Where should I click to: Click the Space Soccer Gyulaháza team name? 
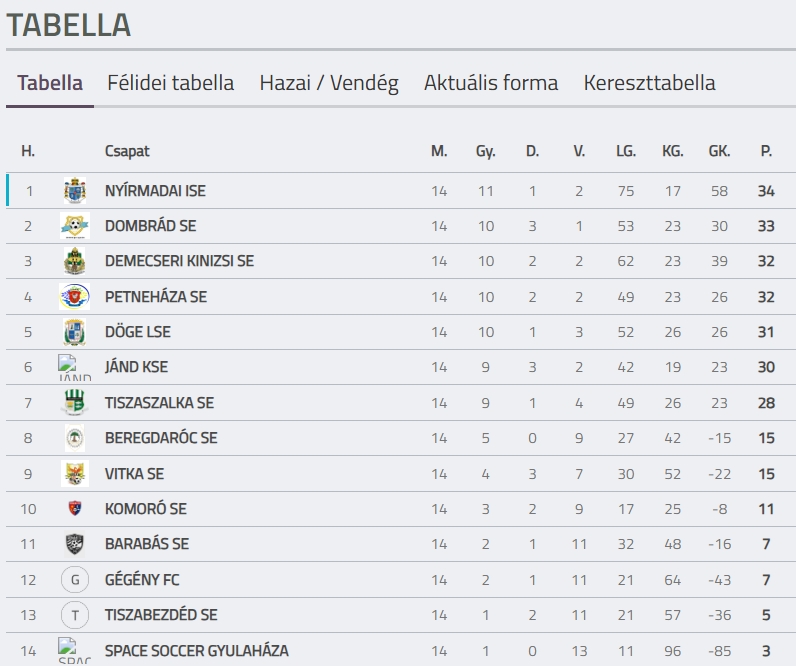coord(197,651)
